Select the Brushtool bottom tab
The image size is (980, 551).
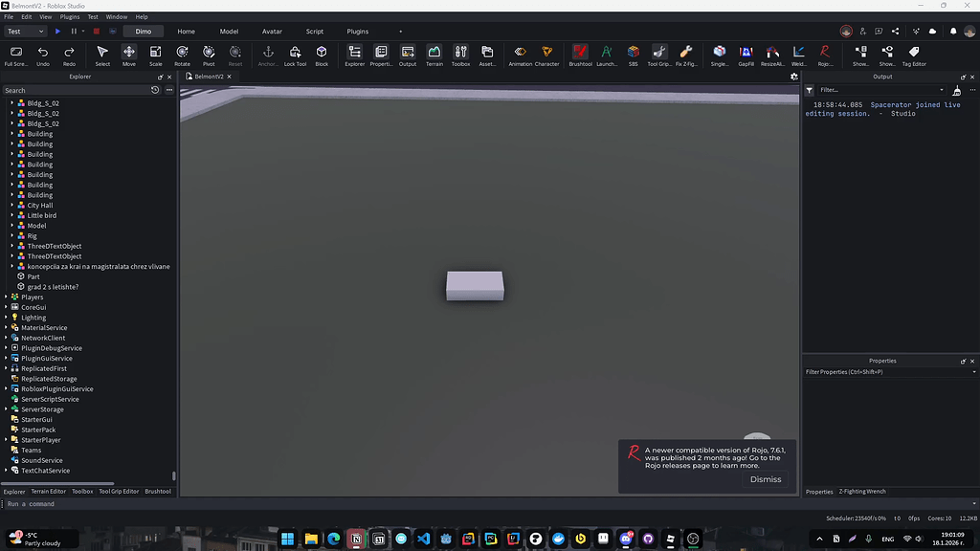click(x=158, y=492)
